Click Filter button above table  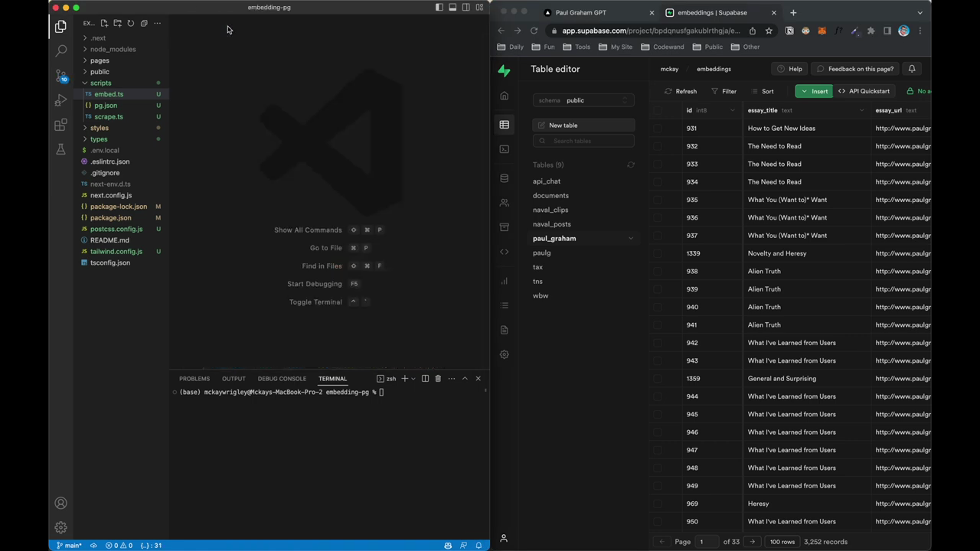[724, 91]
